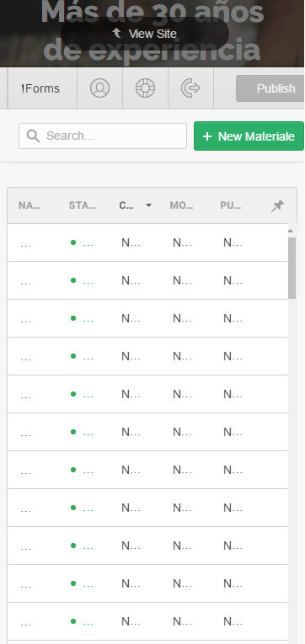Open the Forms tab

42,88
